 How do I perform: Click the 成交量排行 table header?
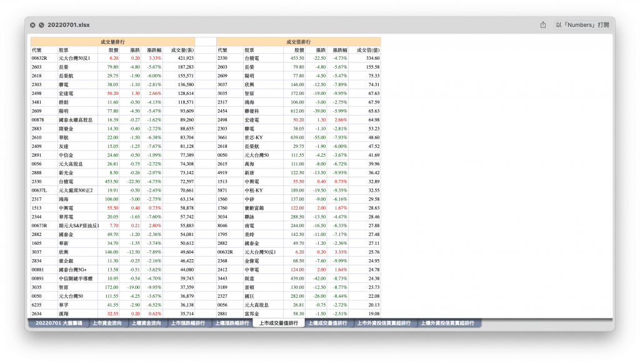click(x=112, y=42)
